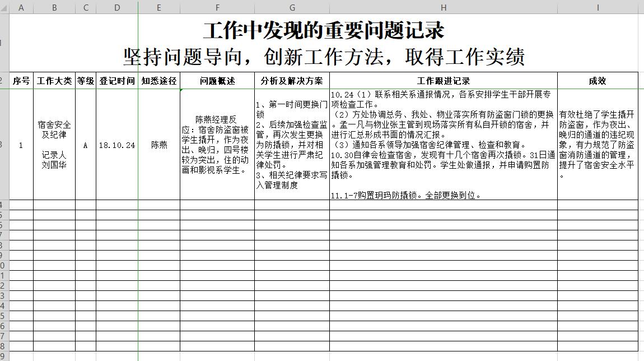Select column H header
644x361 pixels.
(444, 7)
